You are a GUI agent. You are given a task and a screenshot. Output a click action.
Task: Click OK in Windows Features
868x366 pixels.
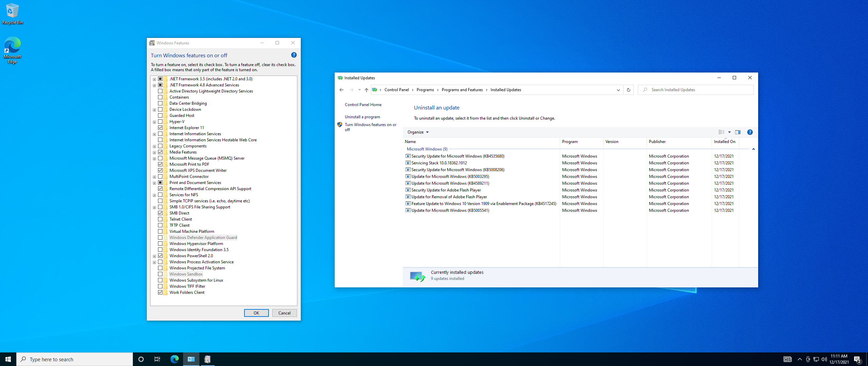[256, 313]
